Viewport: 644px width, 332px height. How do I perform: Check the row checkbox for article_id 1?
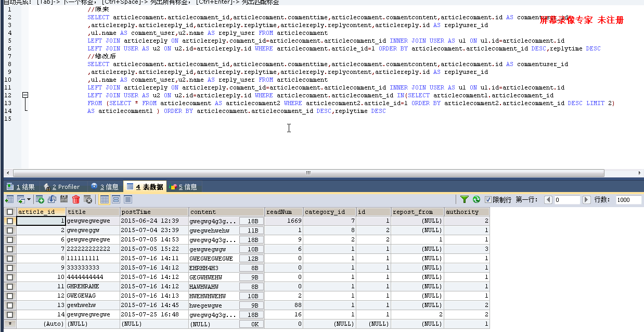tap(9, 221)
